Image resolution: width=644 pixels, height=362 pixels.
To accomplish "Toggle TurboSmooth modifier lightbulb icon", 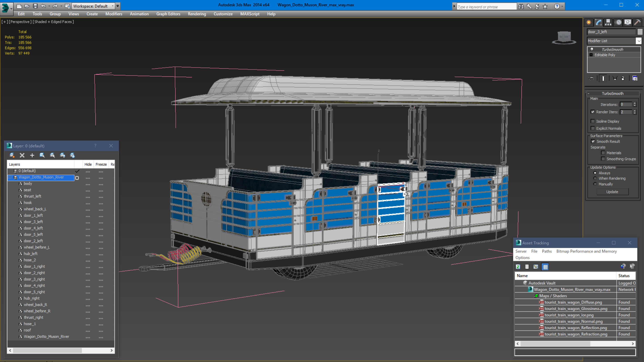I will pyautogui.click(x=592, y=49).
